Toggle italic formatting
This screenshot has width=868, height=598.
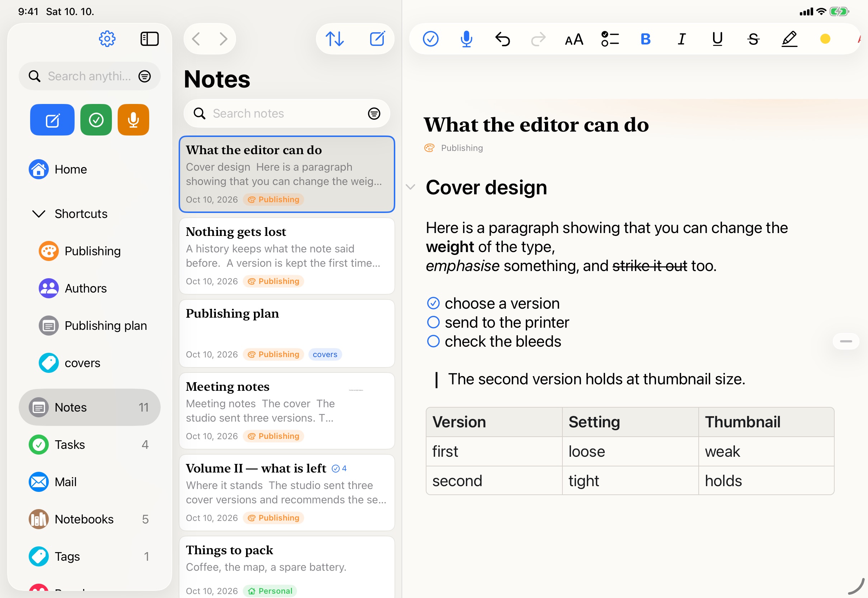682,39
